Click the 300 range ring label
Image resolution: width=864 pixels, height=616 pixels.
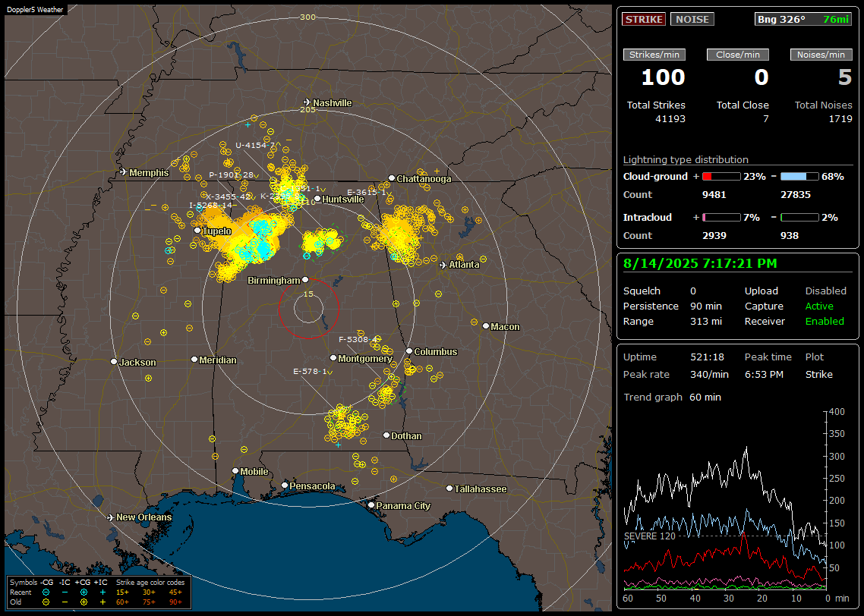click(x=307, y=17)
